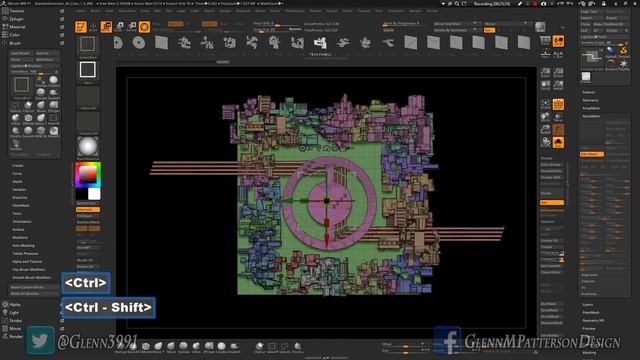This screenshot has width=640, height=360.
Task: Click Reset All Brushes button
Action: (33, 293)
